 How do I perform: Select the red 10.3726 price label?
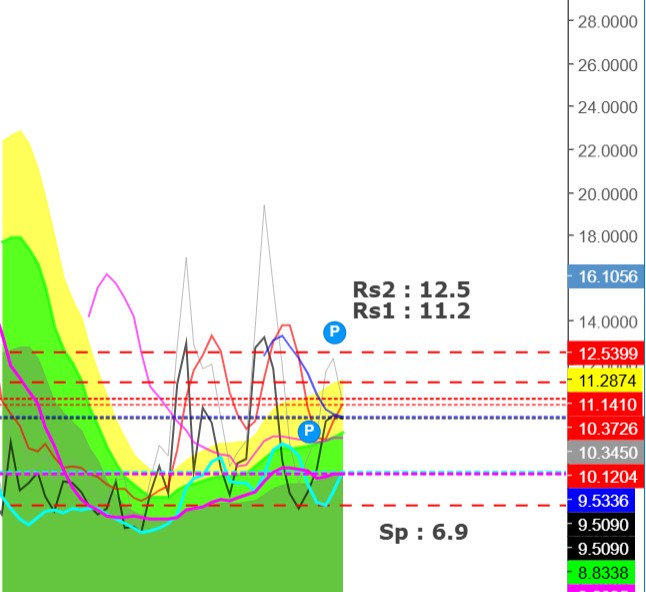pos(606,428)
